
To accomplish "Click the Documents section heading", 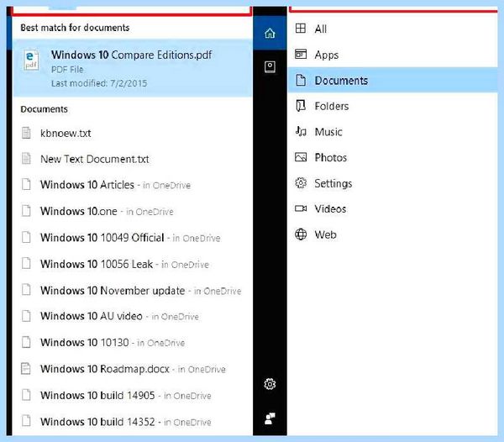I will [44, 109].
